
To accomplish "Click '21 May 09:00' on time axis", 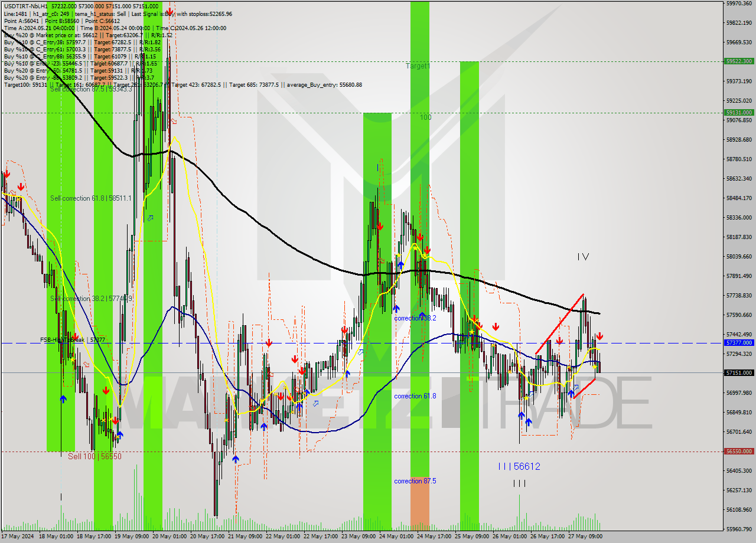I will [x=245, y=537].
